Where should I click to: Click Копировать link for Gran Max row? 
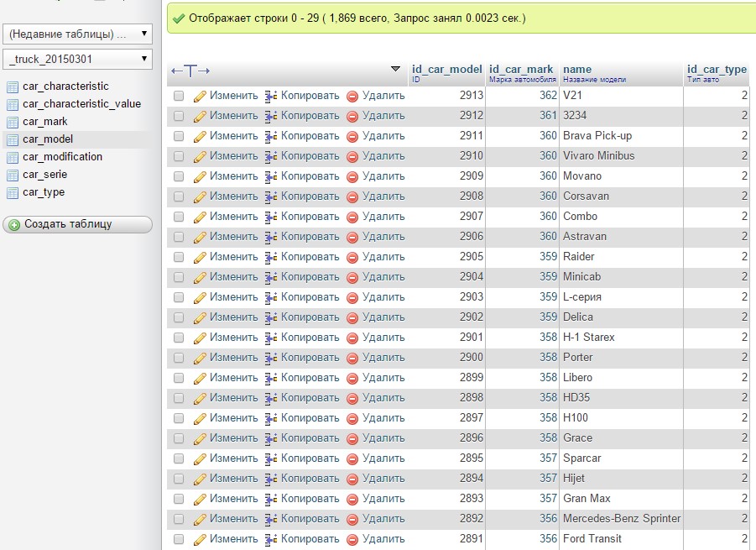[310, 499]
